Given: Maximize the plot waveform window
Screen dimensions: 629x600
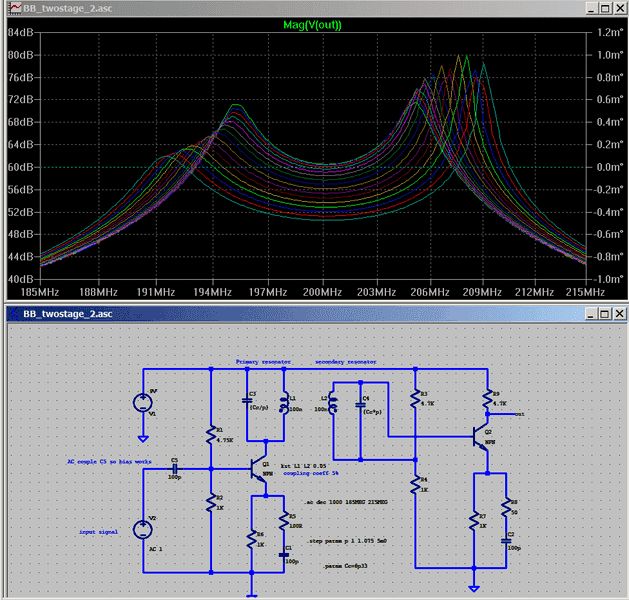Looking at the screenshot, I should click(x=603, y=7).
